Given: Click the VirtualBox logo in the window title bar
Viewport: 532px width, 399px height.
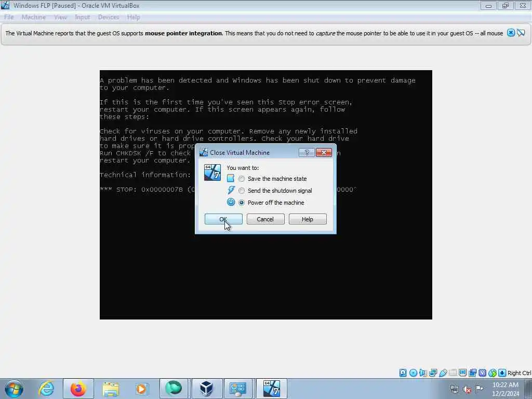Looking at the screenshot, I should 5,5.
